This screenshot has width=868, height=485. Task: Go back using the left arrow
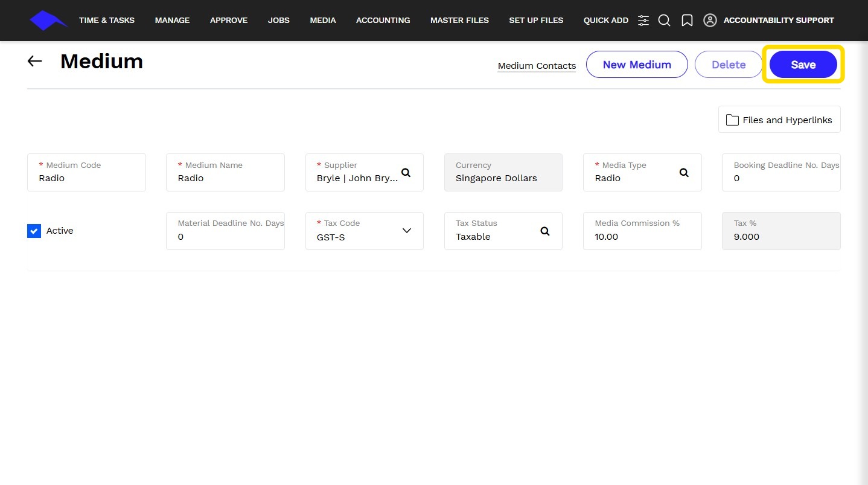pyautogui.click(x=35, y=61)
